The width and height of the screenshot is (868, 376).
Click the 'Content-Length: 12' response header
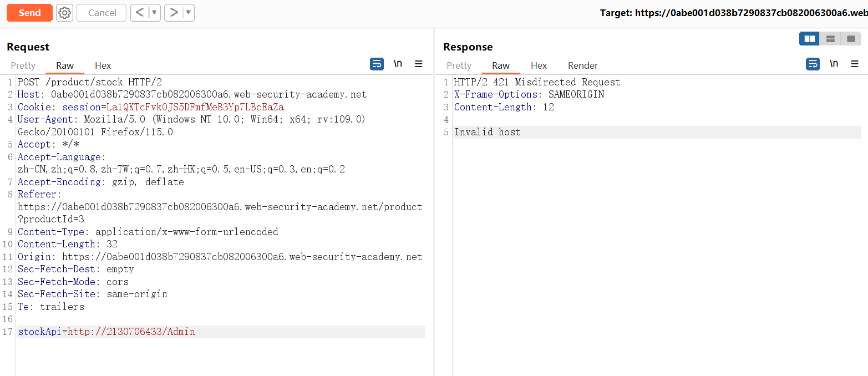tap(504, 107)
